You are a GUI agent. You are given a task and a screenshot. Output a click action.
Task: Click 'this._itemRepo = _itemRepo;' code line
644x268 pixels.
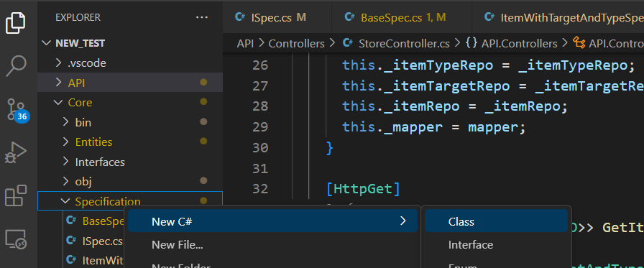[455, 107]
